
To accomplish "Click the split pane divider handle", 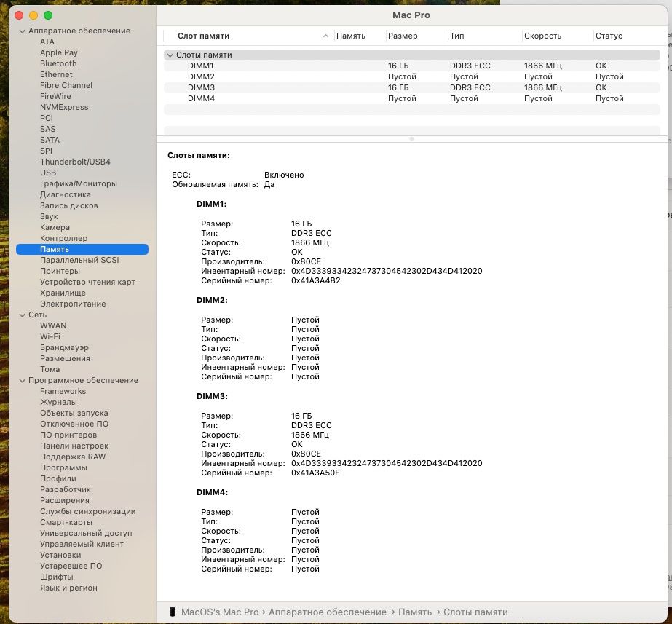I will (x=411, y=139).
